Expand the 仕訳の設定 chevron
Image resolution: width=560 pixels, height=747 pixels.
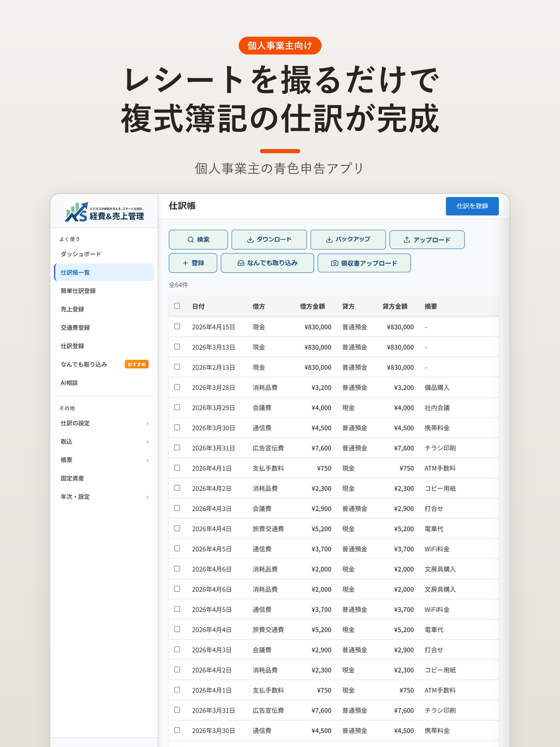148,424
